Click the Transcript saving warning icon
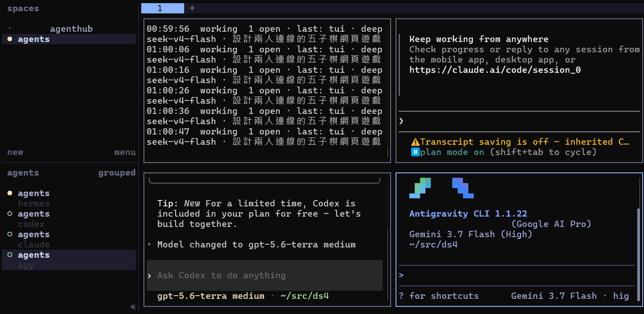This screenshot has width=644, height=314. [415, 142]
